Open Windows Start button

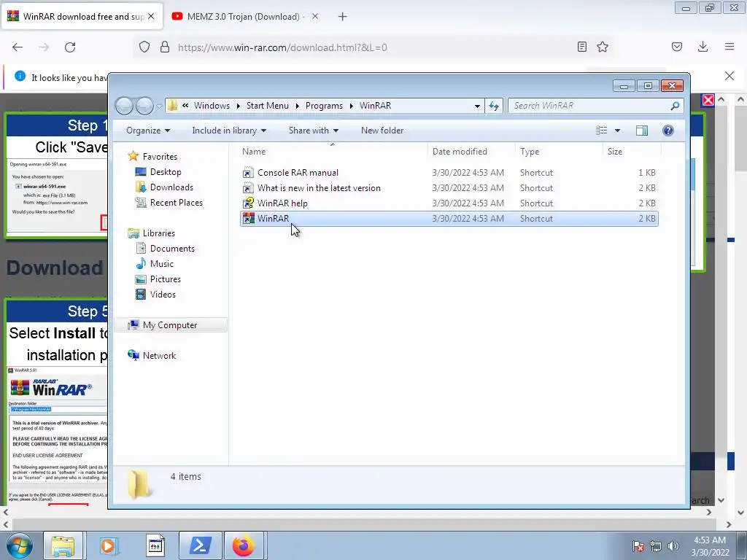20,545
